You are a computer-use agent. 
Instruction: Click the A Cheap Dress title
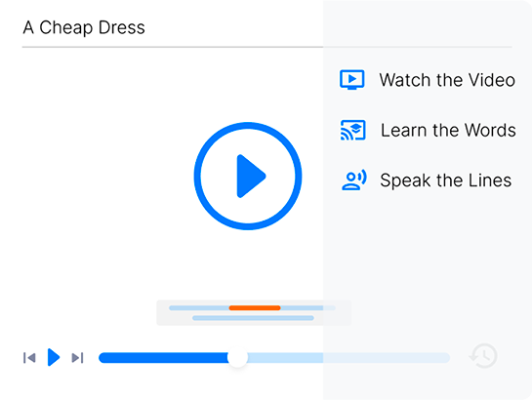click(x=84, y=27)
